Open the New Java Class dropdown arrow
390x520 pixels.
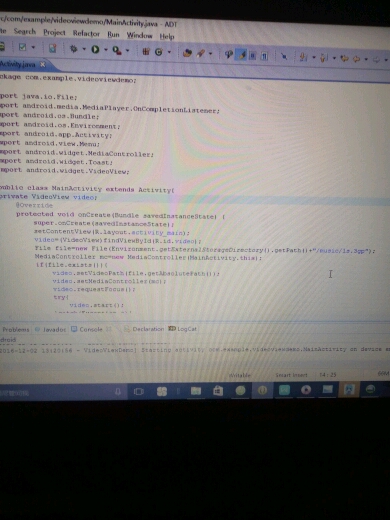tap(169, 52)
